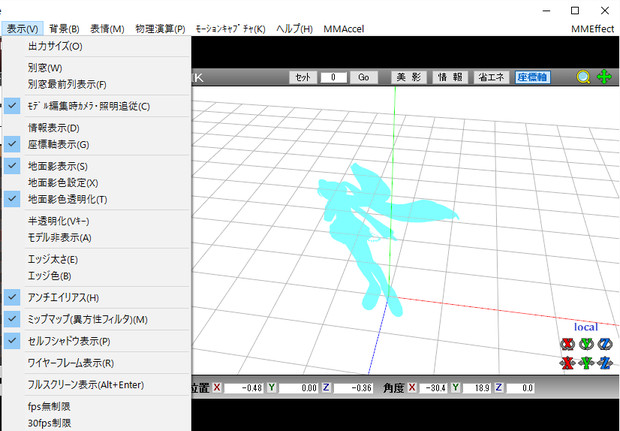This screenshot has height=431, width=620.
Task: Open 地面影色設定(X) settings
Action: click(x=97, y=183)
